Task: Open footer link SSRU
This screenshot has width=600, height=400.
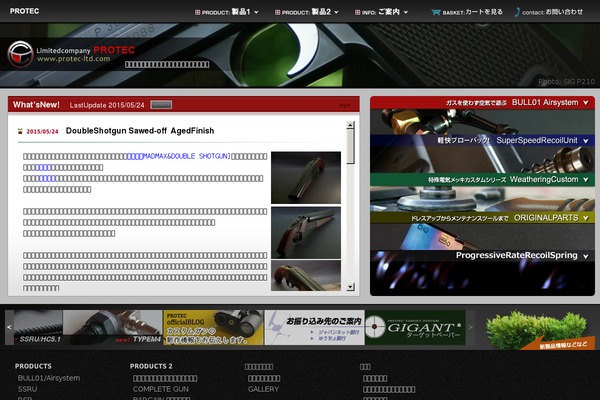Action: click(28, 389)
